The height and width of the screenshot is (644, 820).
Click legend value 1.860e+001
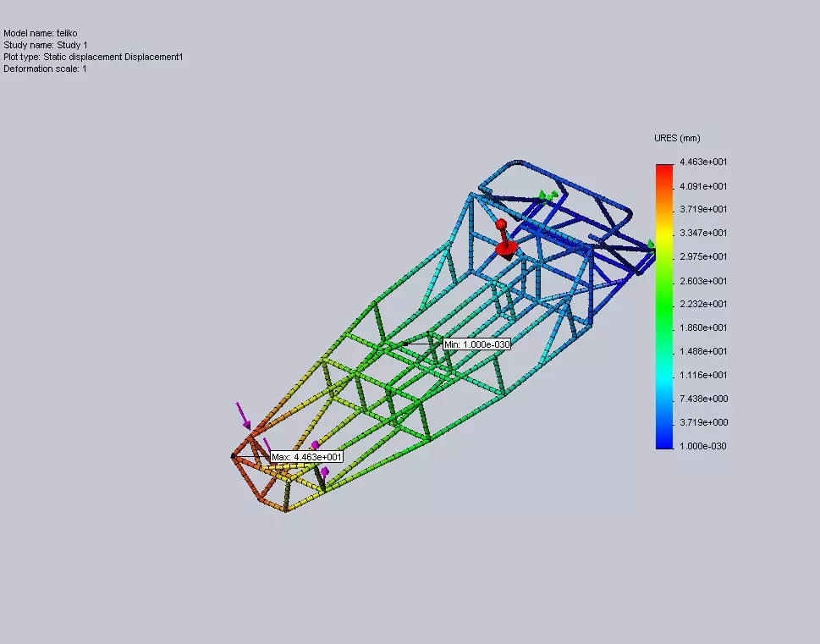pyautogui.click(x=703, y=328)
